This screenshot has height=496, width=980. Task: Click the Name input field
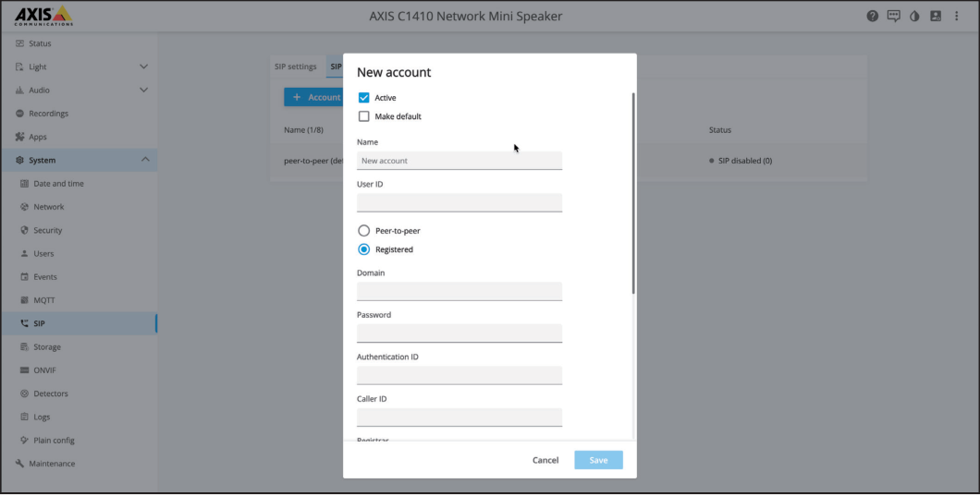click(x=459, y=161)
